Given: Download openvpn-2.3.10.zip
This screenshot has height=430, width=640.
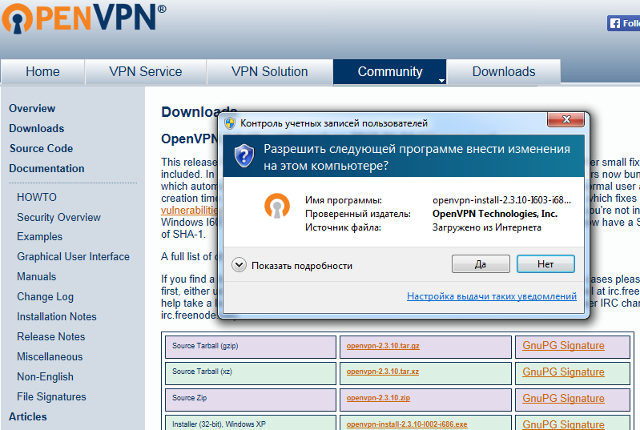Looking at the screenshot, I should [378, 398].
